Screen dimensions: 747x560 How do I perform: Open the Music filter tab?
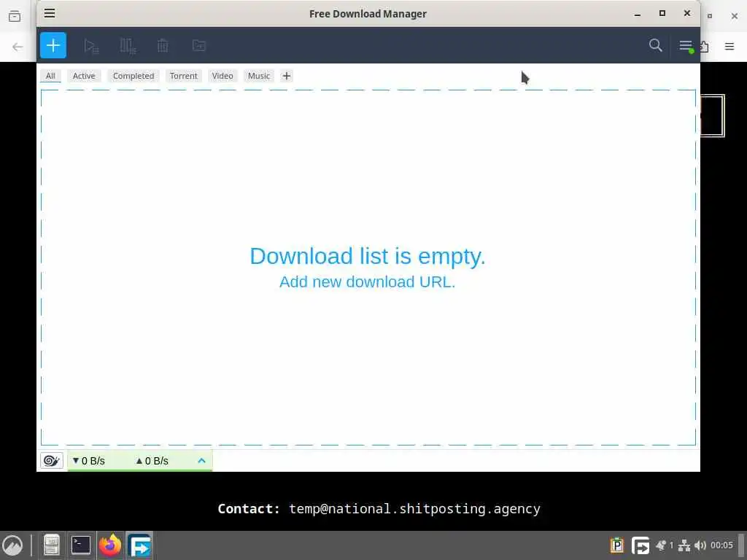259,76
